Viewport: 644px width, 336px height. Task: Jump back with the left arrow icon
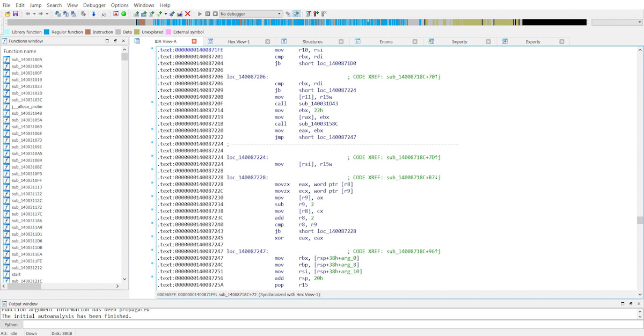(27, 13)
